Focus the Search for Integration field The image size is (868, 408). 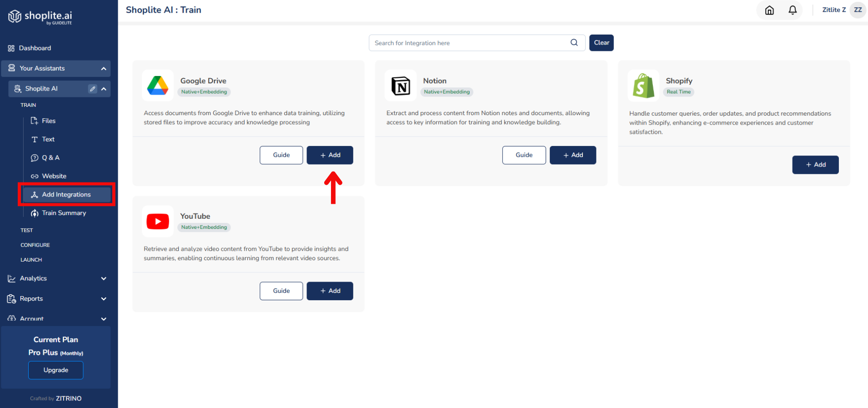pyautogui.click(x=470, y=43)
